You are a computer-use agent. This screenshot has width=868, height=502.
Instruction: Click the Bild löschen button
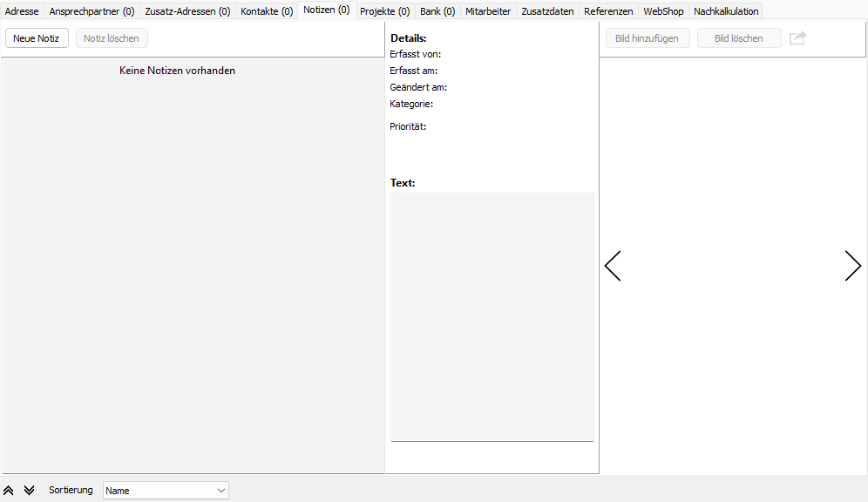pos(739,37)
